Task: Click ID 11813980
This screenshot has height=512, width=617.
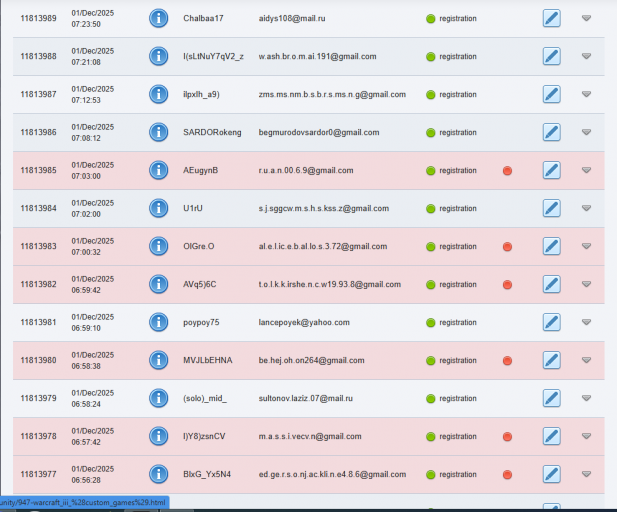Action: [38, 360]
